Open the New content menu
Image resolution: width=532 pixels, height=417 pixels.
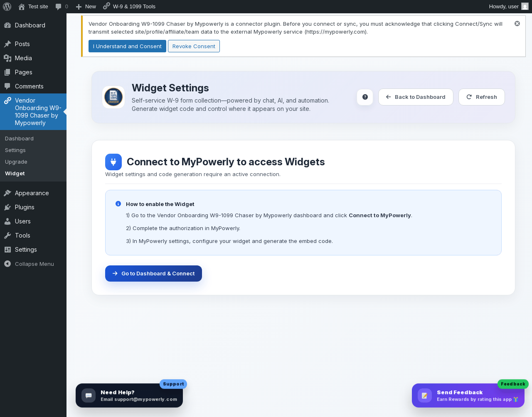pos(86,7)
